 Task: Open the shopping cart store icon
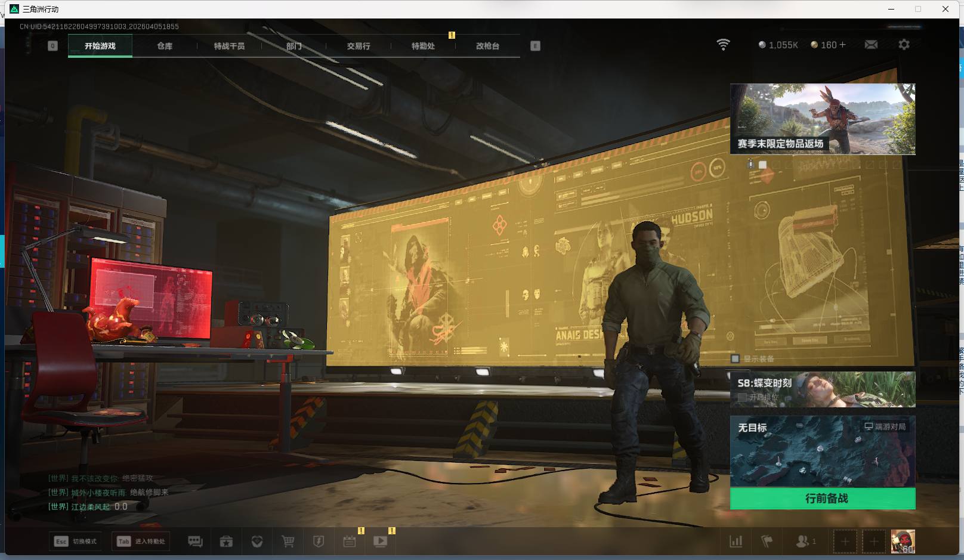coord(288,542)
